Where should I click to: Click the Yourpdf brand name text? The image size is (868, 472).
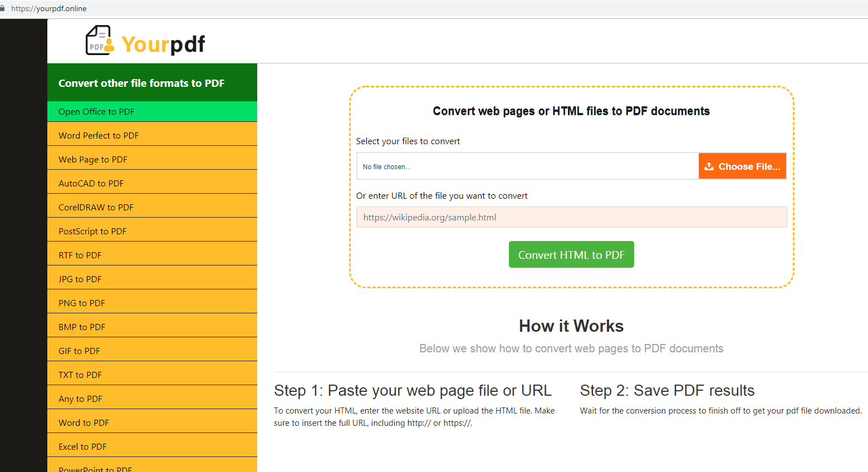163,44
